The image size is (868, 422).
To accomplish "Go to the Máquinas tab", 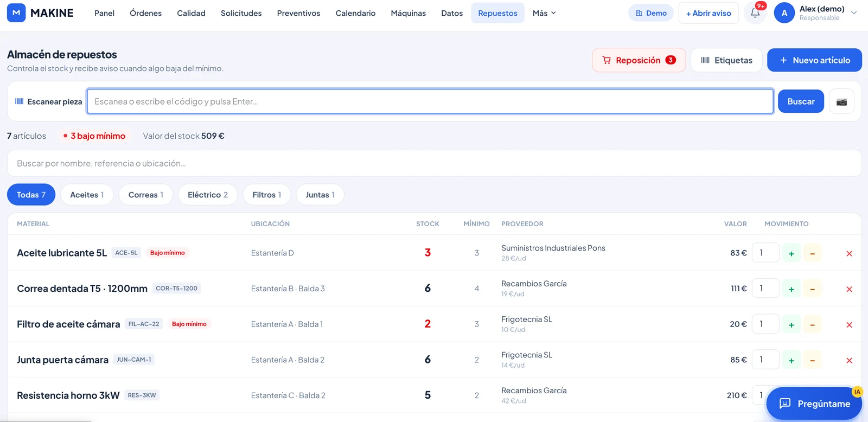I will (x=408, y=13).
